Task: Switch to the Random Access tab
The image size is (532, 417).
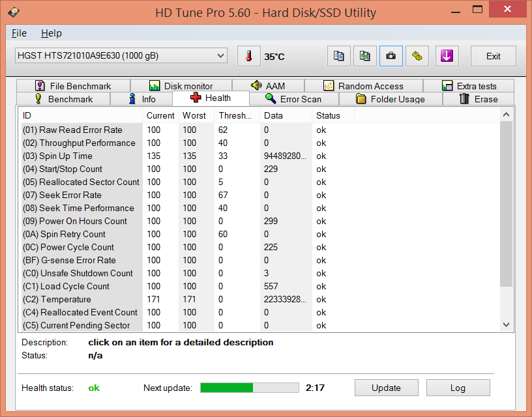Action: pos(364,86)
